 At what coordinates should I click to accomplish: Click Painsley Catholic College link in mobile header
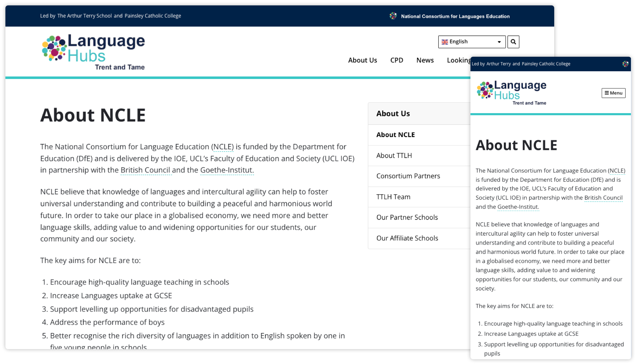click(546, 64)
